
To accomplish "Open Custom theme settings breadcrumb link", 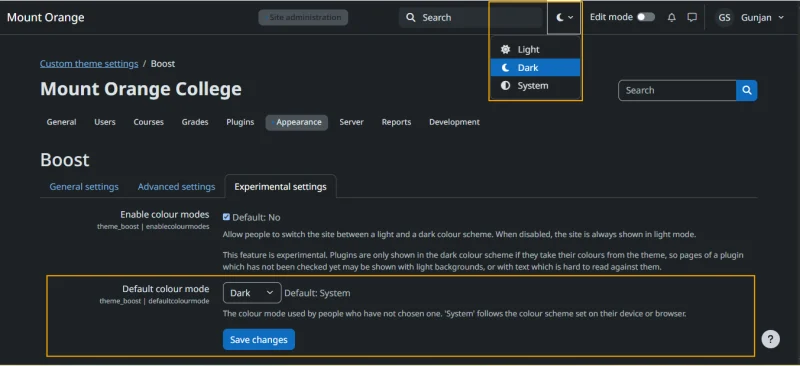I will pos(89,64).
